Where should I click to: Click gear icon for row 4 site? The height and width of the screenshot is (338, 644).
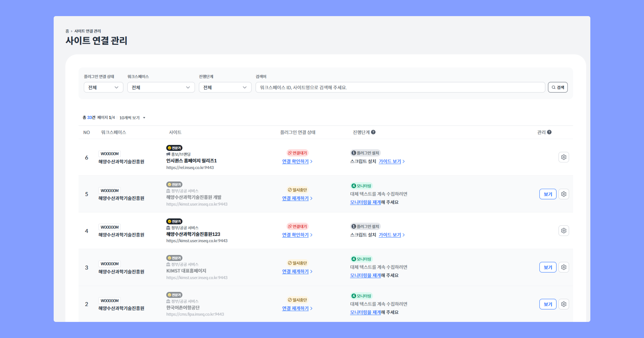point(563,231)
